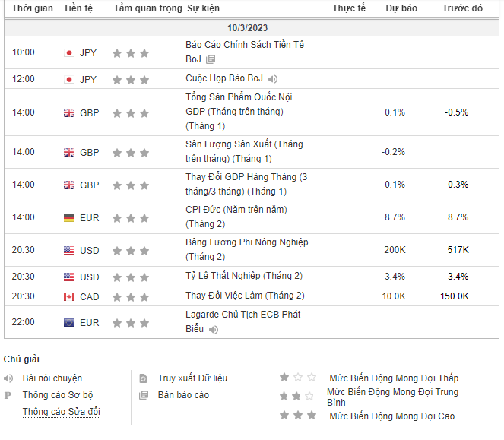Click Canada flag next to CAD

point(69,296)
